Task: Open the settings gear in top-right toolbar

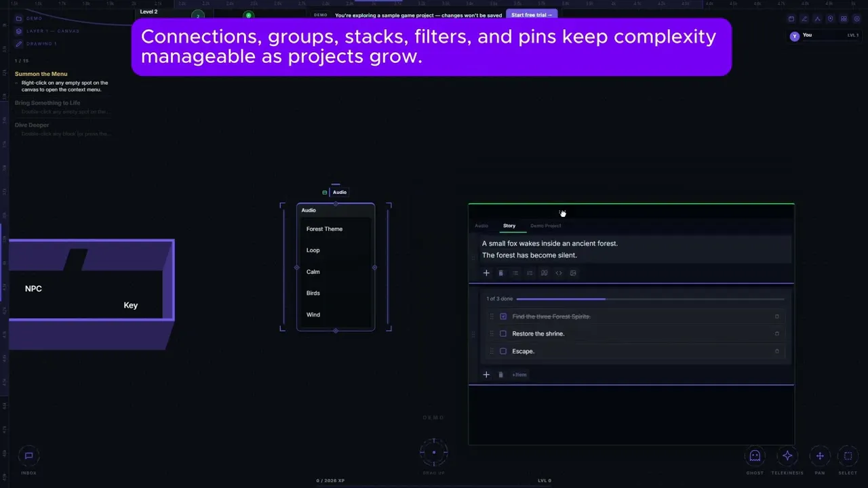Action: (x=856, y=19)
